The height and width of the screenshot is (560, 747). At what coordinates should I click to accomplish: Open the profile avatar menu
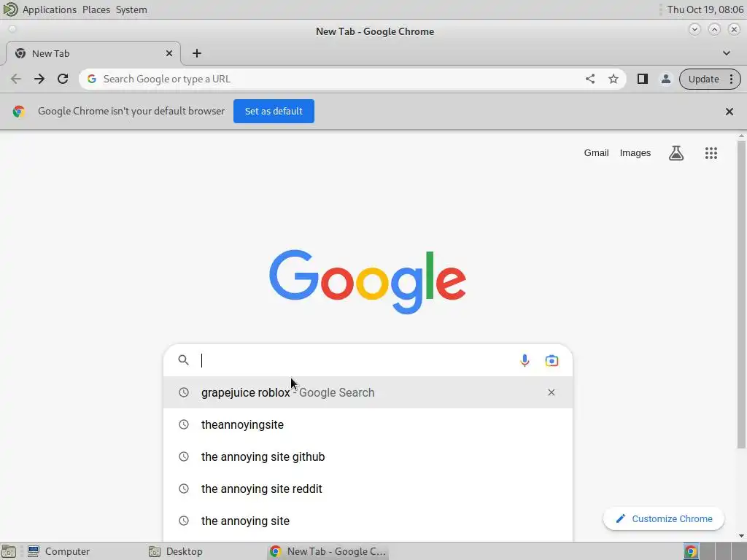[x=665, y=79]
